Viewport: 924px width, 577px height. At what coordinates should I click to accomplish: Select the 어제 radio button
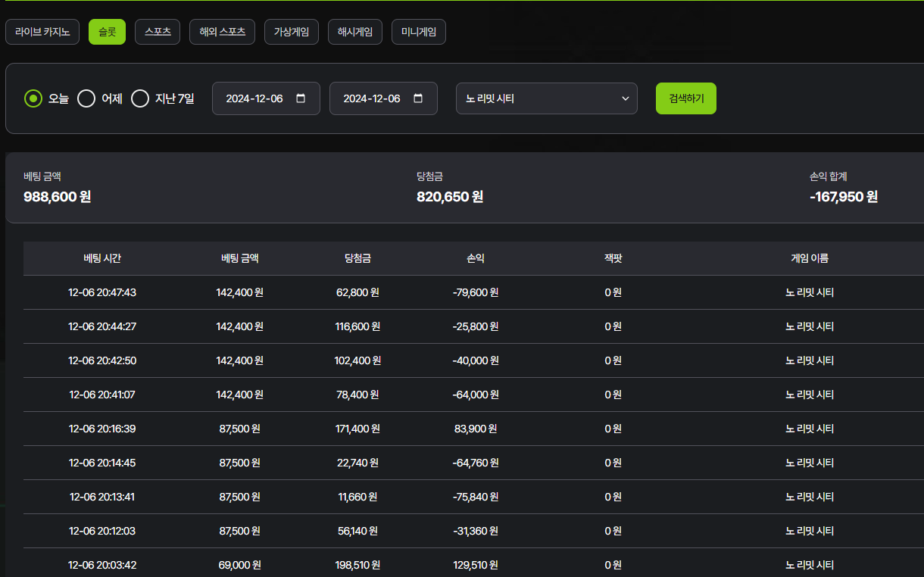click(86, 98)
